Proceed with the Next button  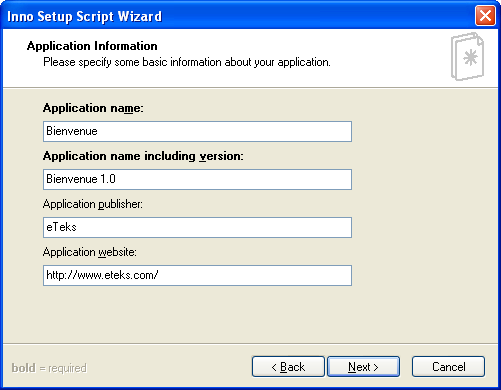363,367
